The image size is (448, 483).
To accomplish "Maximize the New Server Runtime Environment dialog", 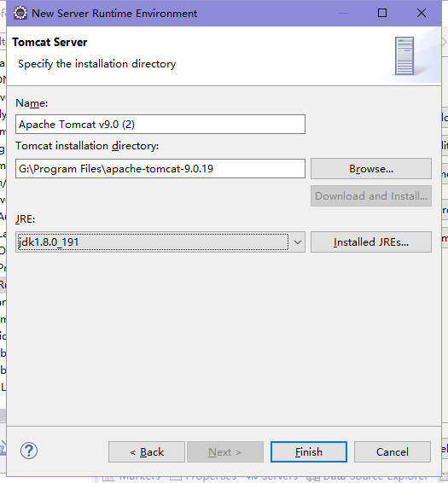I will click(x=382, y=13).
